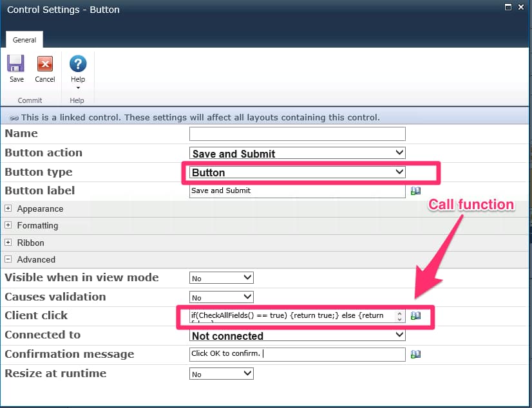Maximize the Control Settings dialog

(509, 7)
